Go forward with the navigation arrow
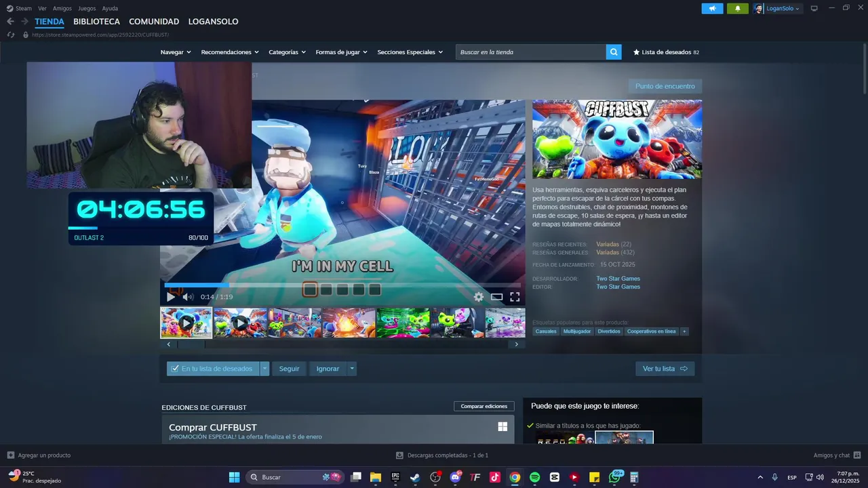Viewport: 868px width, 488px height. 24,22
